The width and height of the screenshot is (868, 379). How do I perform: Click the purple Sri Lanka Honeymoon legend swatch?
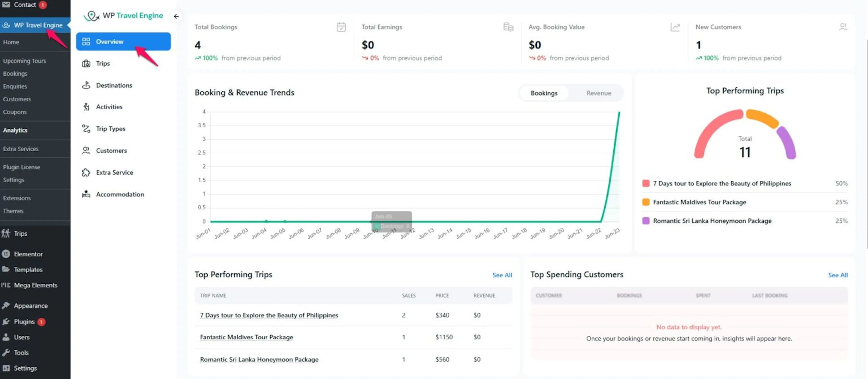tap(646, 221)
